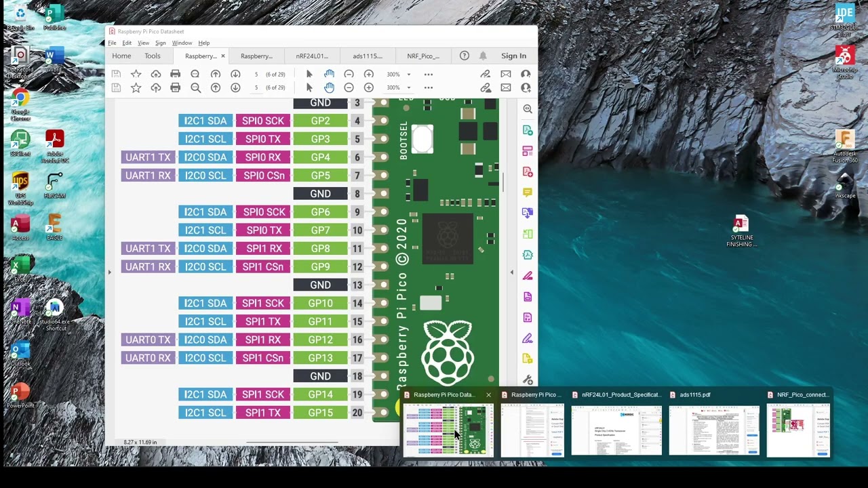Click the UART0 TX pin label
The width and height of the screenshot is (868, 488).
point(148,340)
